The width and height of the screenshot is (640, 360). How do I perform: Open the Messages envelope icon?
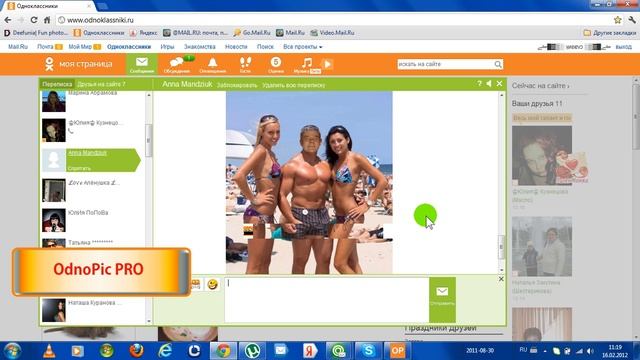tap(142, 64)
